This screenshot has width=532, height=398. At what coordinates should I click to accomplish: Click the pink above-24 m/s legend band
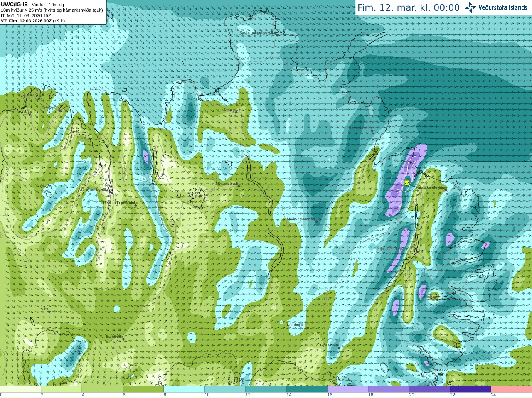pos(512,389)
